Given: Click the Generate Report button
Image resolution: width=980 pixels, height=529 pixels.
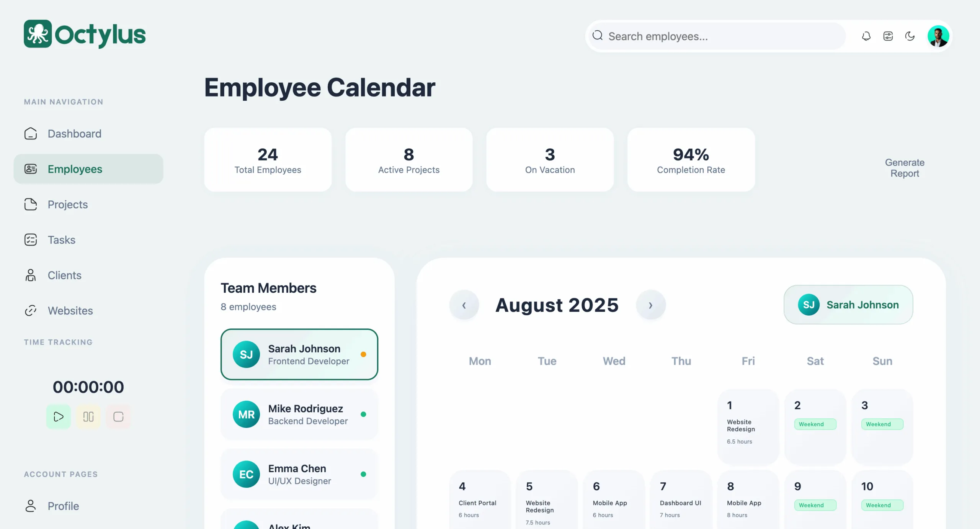Looking at the screenshot, I should (904, 168).
